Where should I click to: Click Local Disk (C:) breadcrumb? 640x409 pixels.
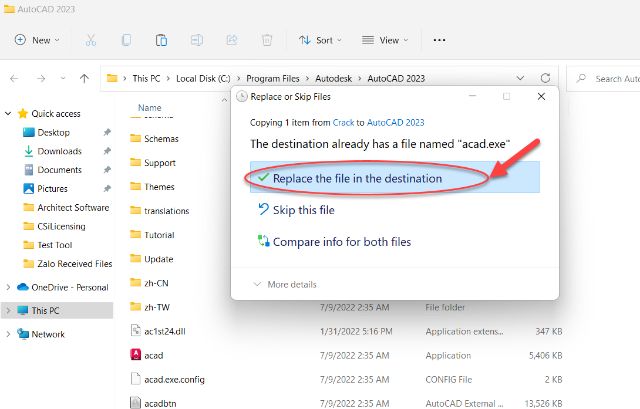[x=203, y=78]
